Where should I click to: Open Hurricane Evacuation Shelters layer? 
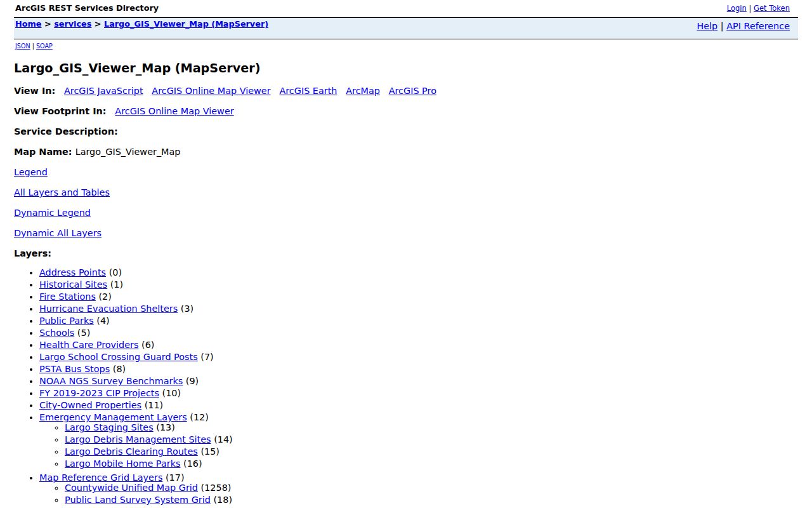pos(108,309)
